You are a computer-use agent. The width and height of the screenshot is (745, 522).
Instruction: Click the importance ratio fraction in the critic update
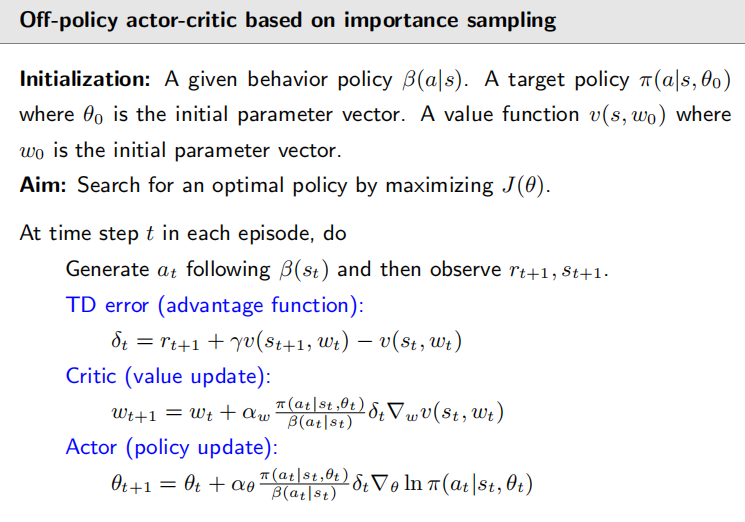pos(320,413)
